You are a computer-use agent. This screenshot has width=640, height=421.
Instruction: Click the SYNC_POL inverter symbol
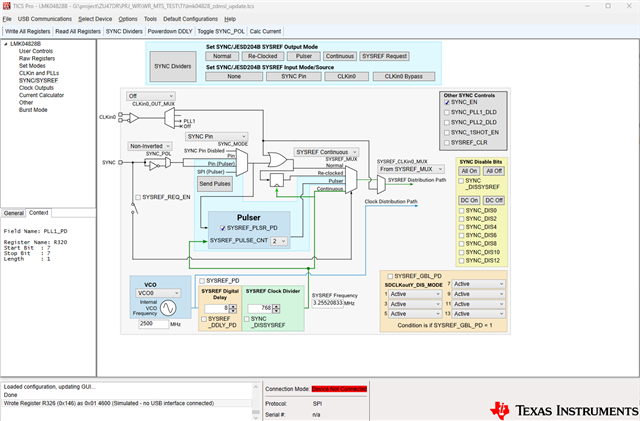[x=155, y=165]
